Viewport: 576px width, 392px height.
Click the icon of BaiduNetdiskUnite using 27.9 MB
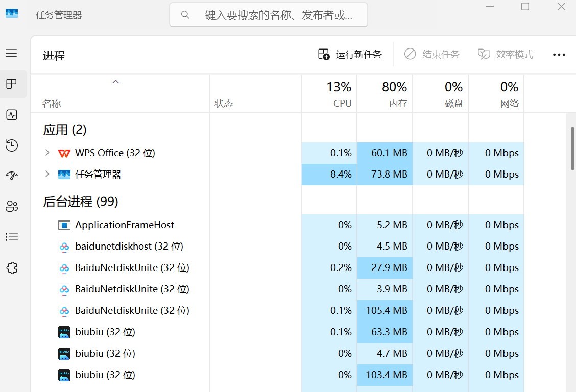[64, 268]
